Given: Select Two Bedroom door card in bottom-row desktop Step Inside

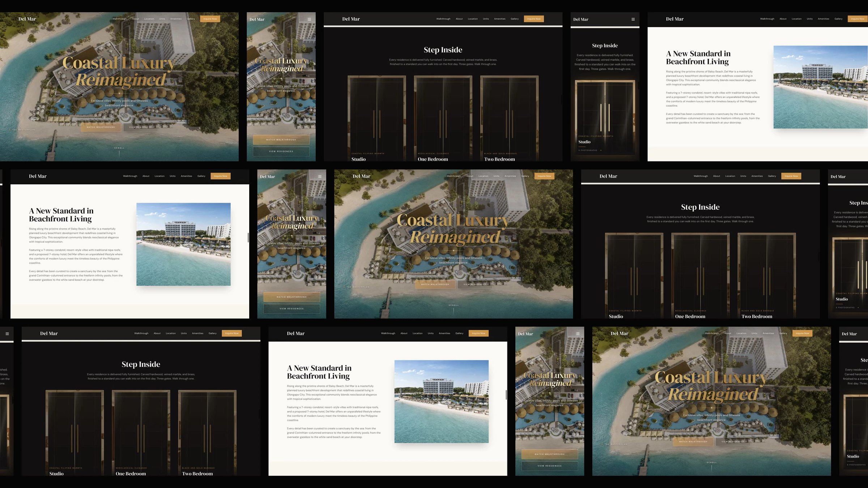Looking at the screenshot, I should coord(207,433).
